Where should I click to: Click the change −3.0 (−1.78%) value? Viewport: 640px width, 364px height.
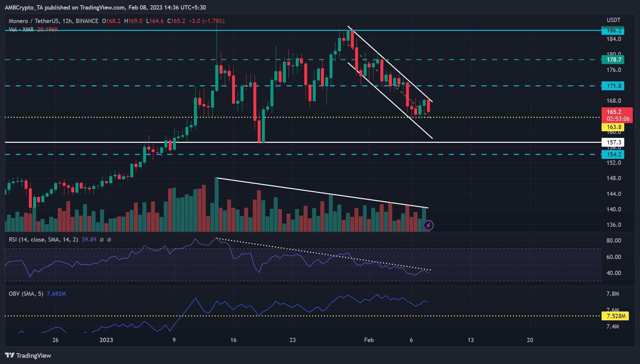click(x=207, y=21)
